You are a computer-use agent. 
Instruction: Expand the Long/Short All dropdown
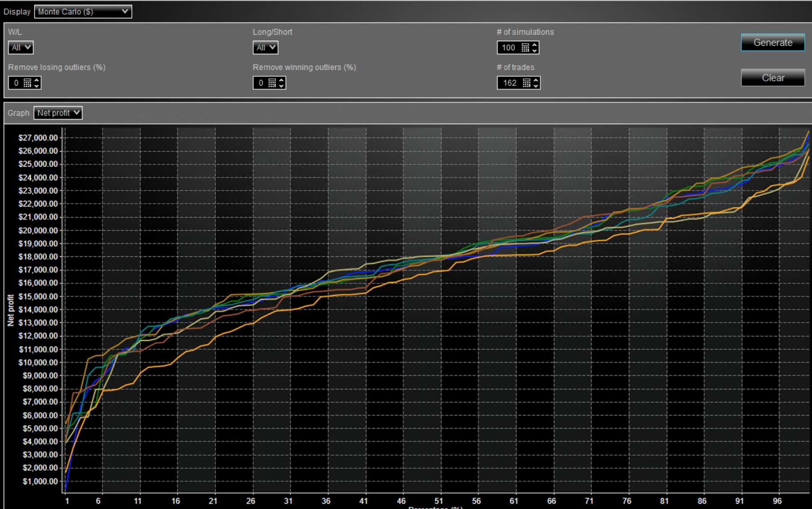(266, 48)
